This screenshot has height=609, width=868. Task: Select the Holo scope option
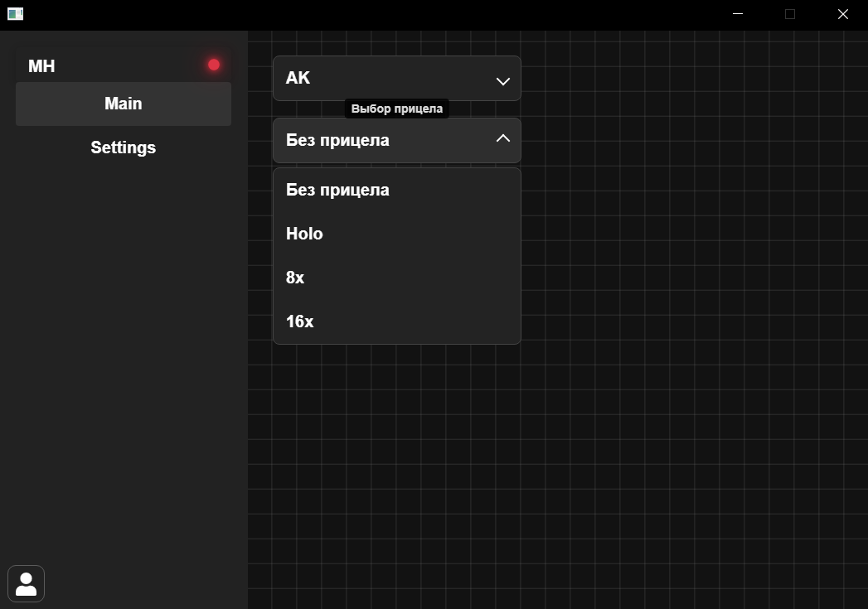pos(304,234)
